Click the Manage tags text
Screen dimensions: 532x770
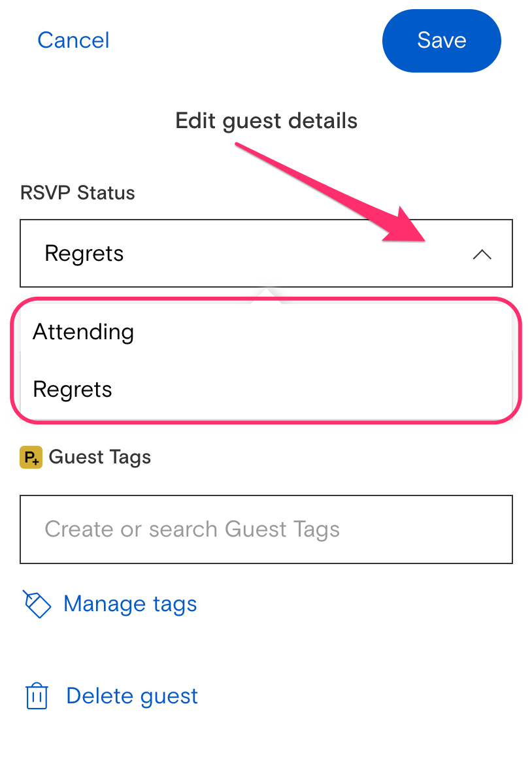[130, 604]
